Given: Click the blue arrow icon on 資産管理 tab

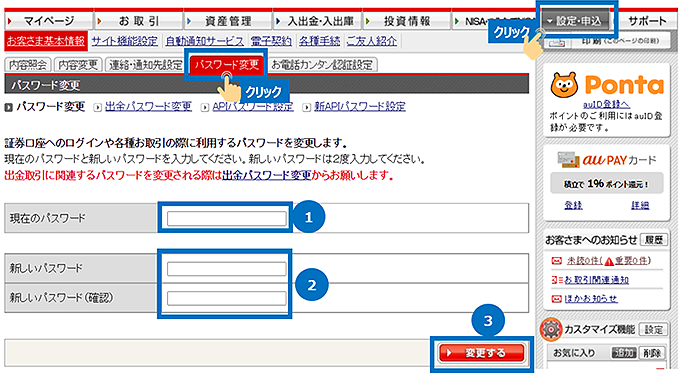Looking at the screenshot, I should tap(189, 21).
